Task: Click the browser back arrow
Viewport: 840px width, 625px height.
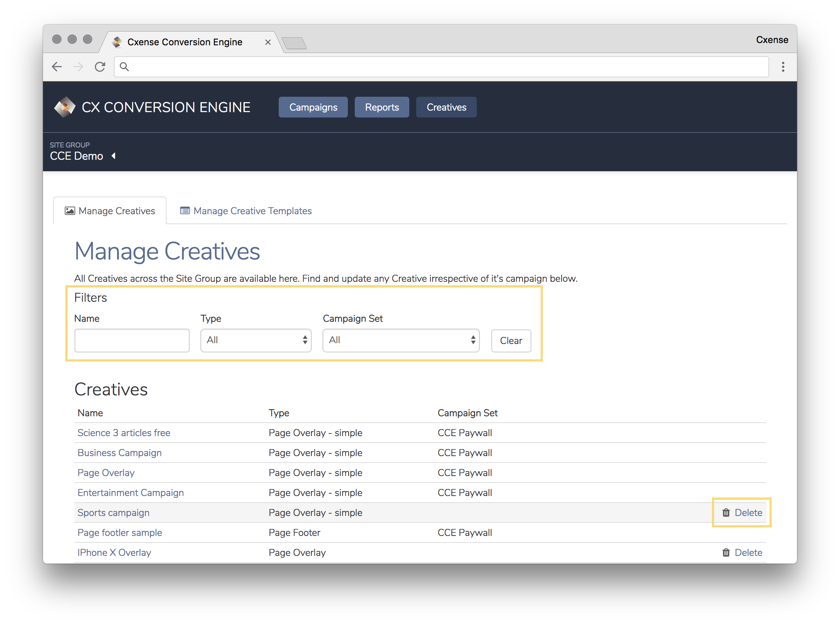Action: (57, 67)
